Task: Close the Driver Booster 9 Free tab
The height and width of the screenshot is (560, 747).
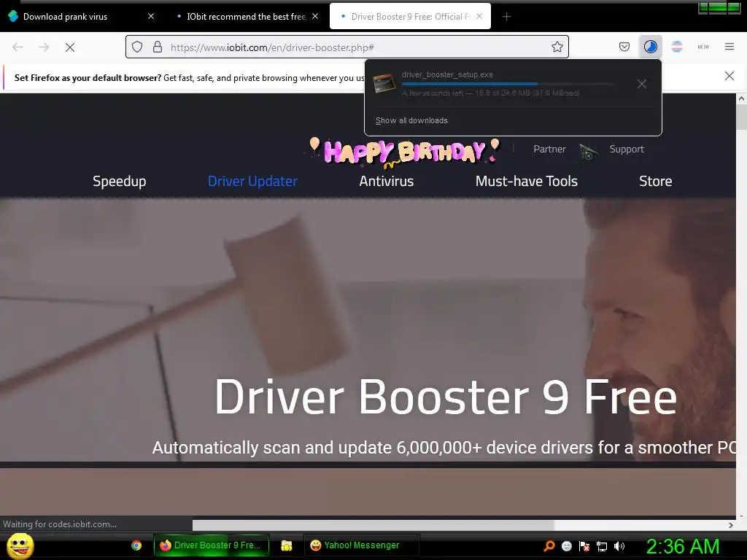Action: pyautogui.click(x=479, y=16)
